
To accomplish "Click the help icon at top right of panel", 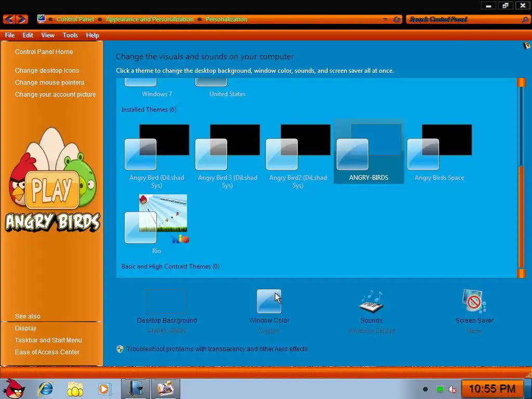I will click(527, 46).
